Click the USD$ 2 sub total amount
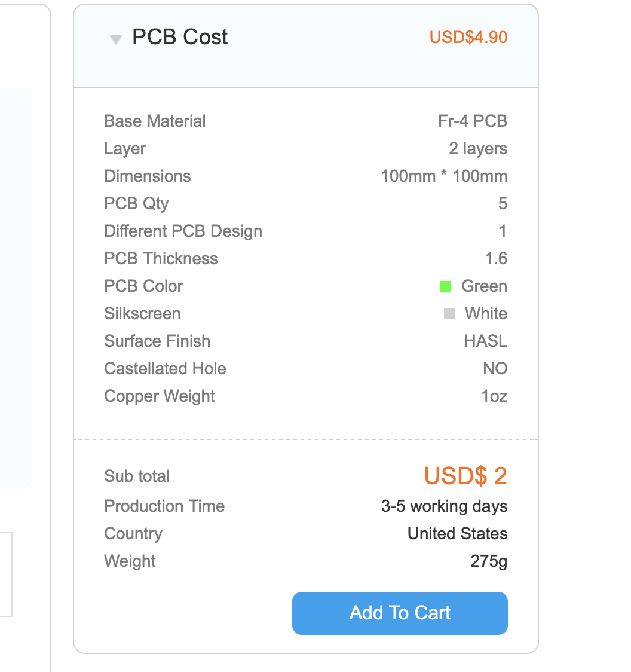The width and height of the screenshot is (631, 672). (x=465, y=476)
